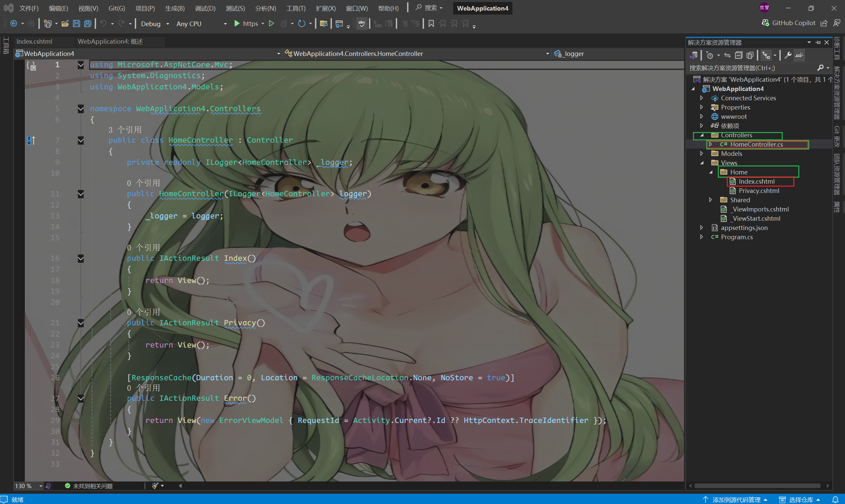The width and height of the screenshot is (845, 504).
Task: Expand the Models folder arrow
Action: coord(702,154)
